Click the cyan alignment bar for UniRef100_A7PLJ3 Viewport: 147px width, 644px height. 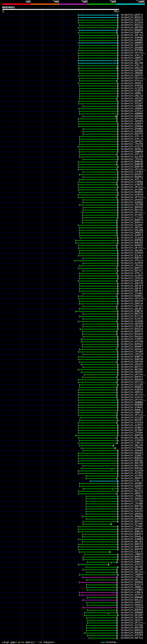point(104,481)
